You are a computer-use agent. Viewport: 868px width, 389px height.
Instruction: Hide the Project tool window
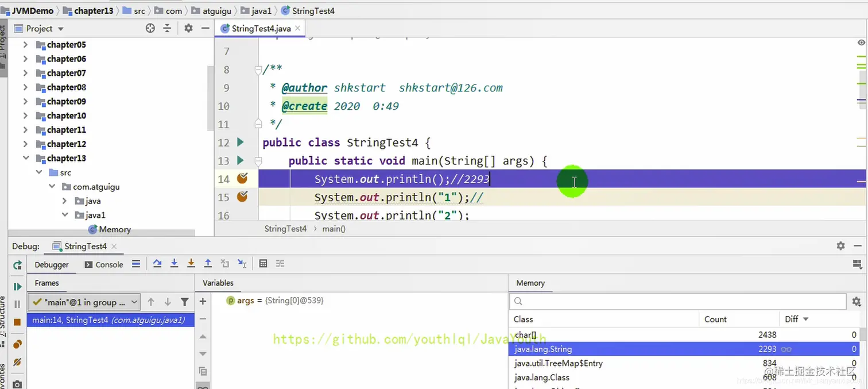pos(204,28)
